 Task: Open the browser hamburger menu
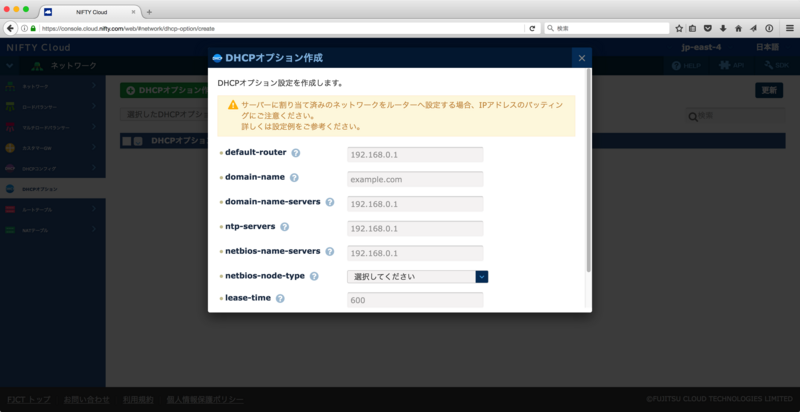coord(789,29)
